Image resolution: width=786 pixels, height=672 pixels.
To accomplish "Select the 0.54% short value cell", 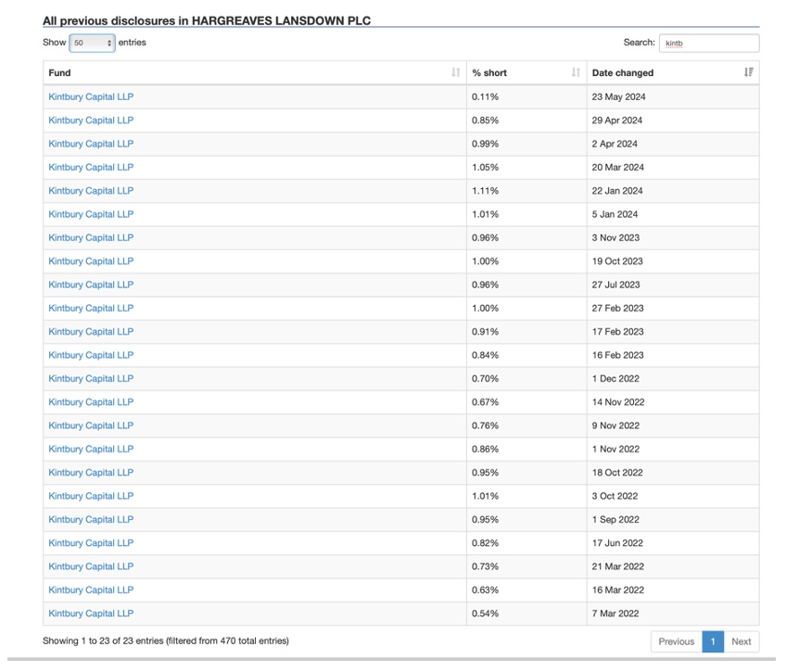I will pyautogui.click(x=526, y=614).
